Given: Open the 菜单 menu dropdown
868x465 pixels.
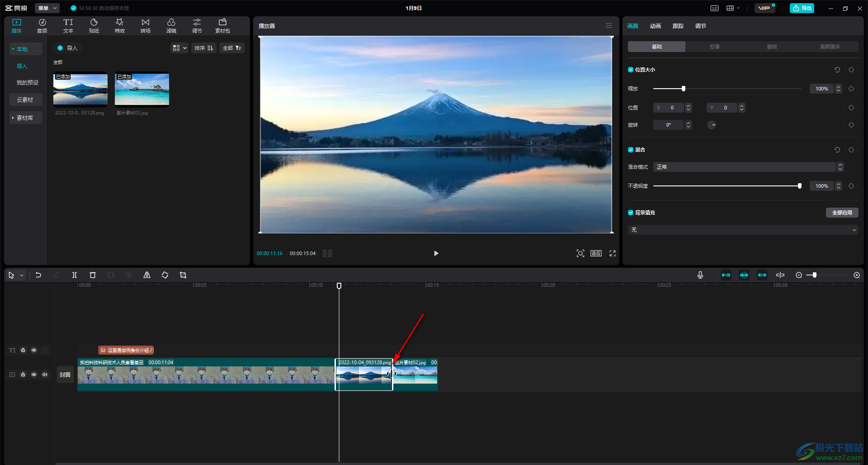Looking at the screenshot, I should coord(47,8).
